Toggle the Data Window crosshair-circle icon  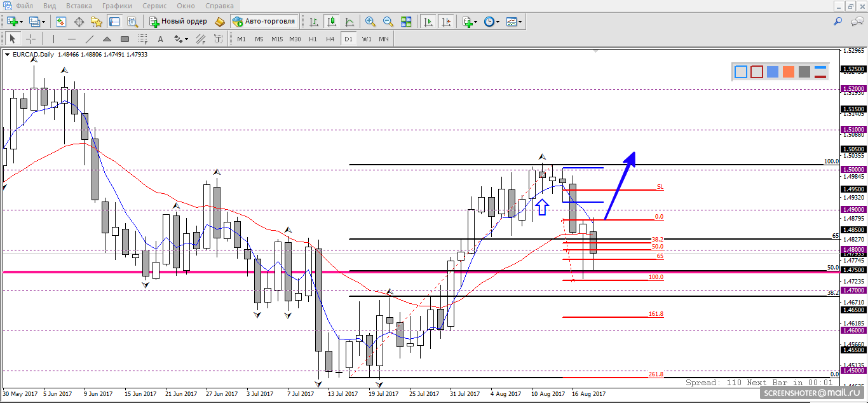click(79, 22)
